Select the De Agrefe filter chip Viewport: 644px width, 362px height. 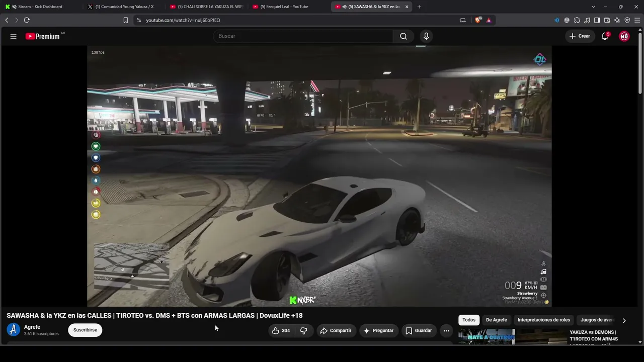pos(497,320)
